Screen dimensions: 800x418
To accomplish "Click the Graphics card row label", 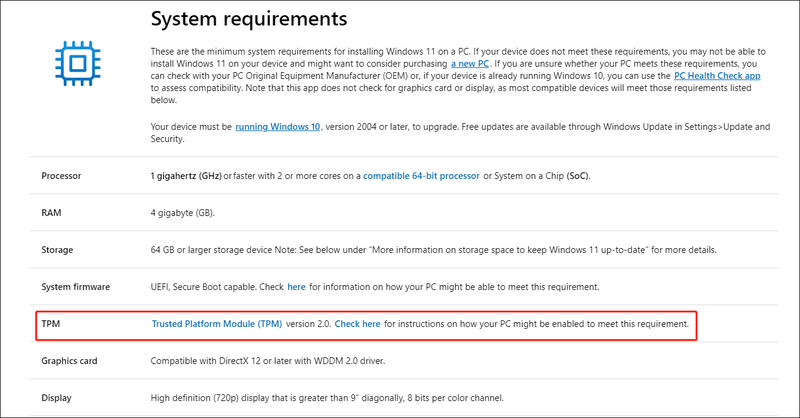I will point(69,361).
